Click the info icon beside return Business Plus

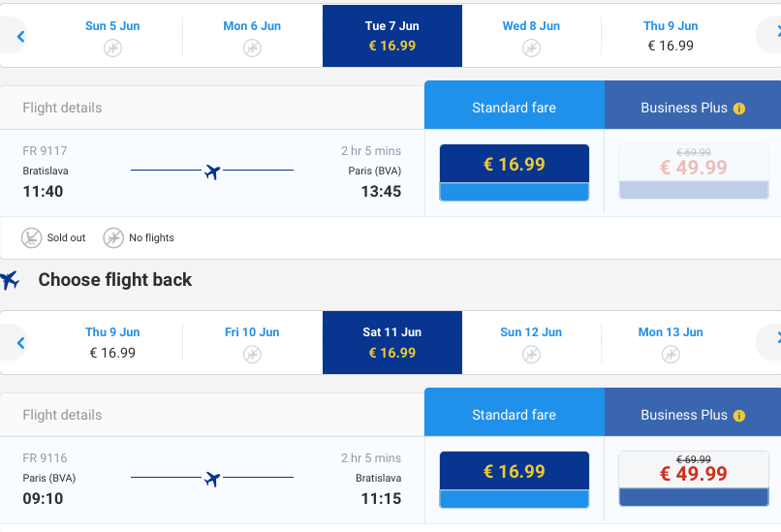click(739, 416)
